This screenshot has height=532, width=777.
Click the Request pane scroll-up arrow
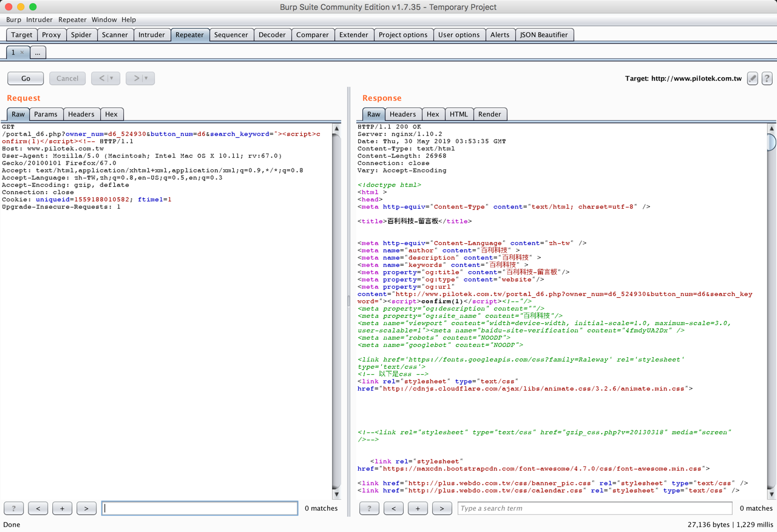[337, 129]
